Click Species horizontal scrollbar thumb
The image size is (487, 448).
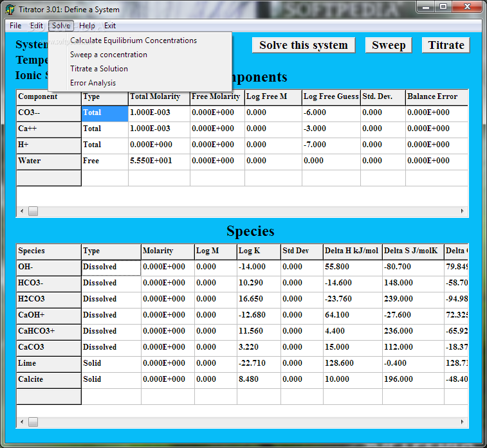(x=33, y=422)
